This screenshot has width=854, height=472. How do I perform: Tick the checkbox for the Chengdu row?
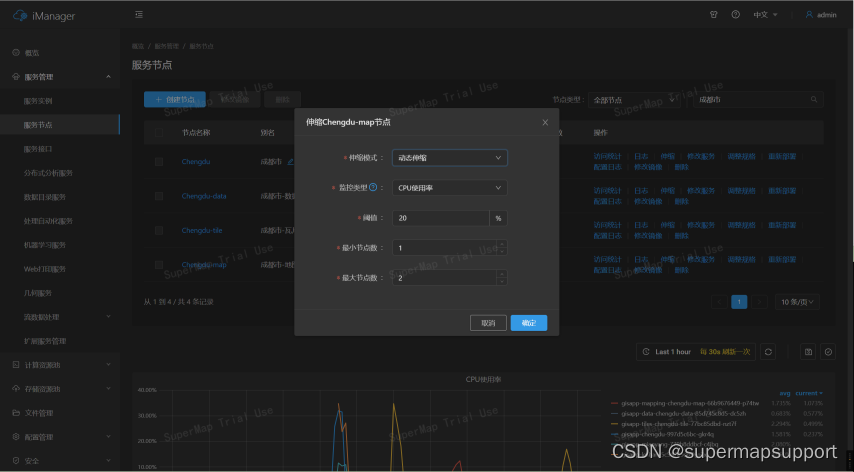pos(159,161)
